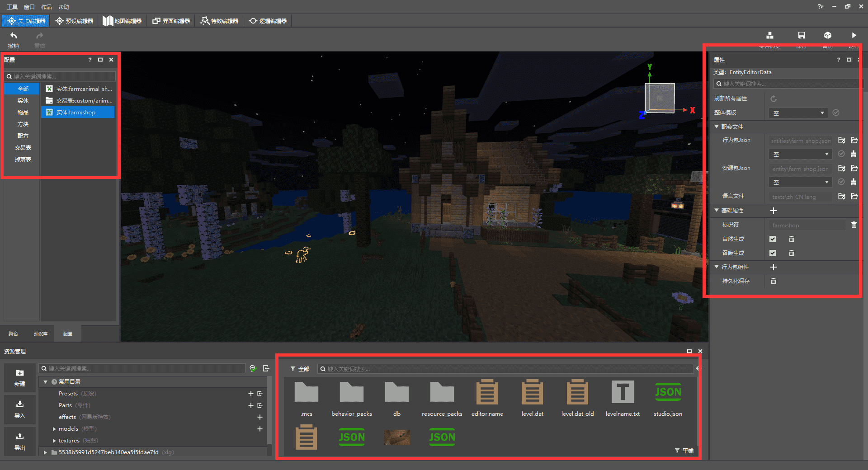Screen dimensions: 868x470
Task: Click the run (play) icon at top right
Action: [x=854, y=35]
